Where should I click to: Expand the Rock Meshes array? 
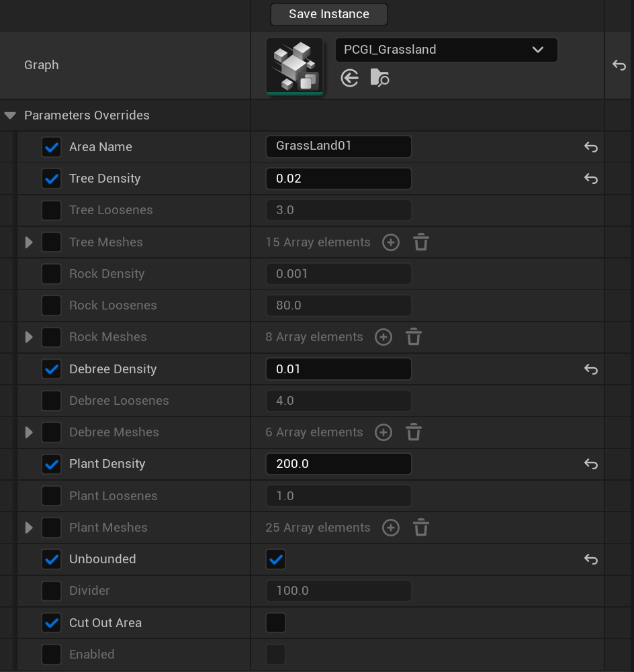coord(29,337)
